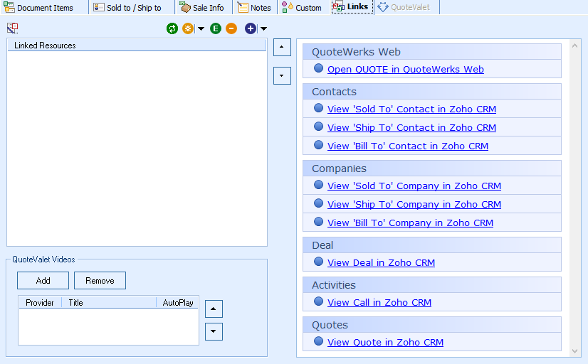Screen dimensions: 588x364
Task: Move video down in QuoteValet Videos list
Action: coord(214,331)
